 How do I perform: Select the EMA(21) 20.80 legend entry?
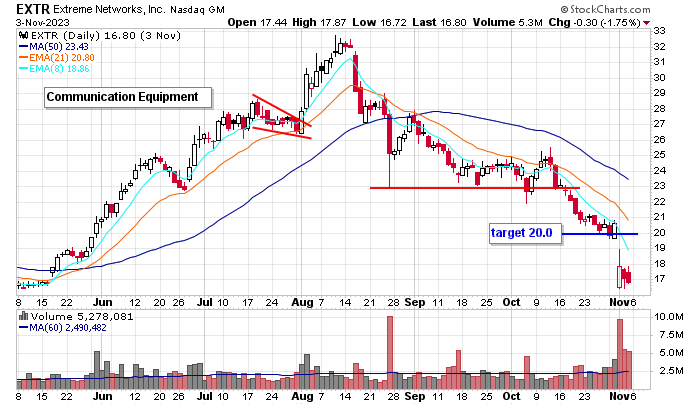point(57,58)
